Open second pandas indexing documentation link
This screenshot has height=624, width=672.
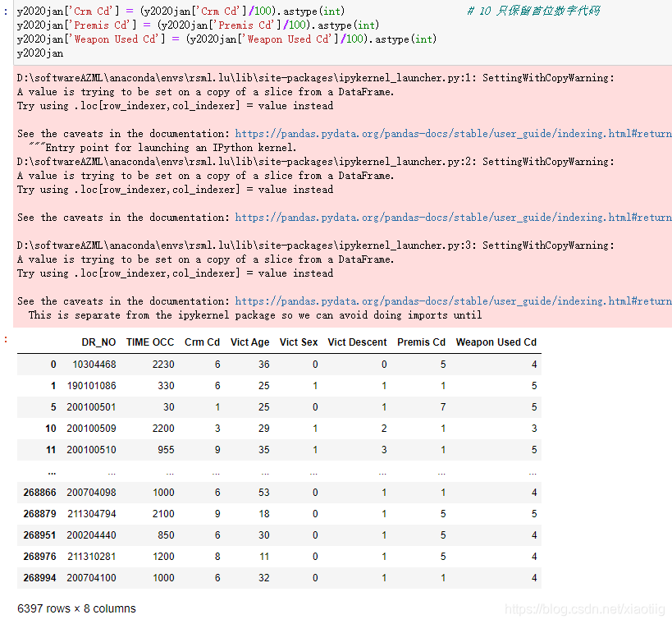tap(454, 218)
